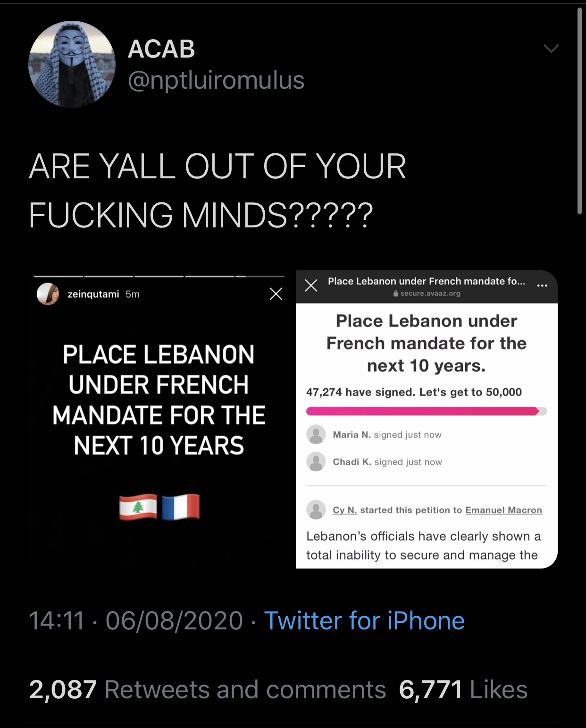
Task: Open the petition browser three-dot menu
Action: click(x=542, y=285)
